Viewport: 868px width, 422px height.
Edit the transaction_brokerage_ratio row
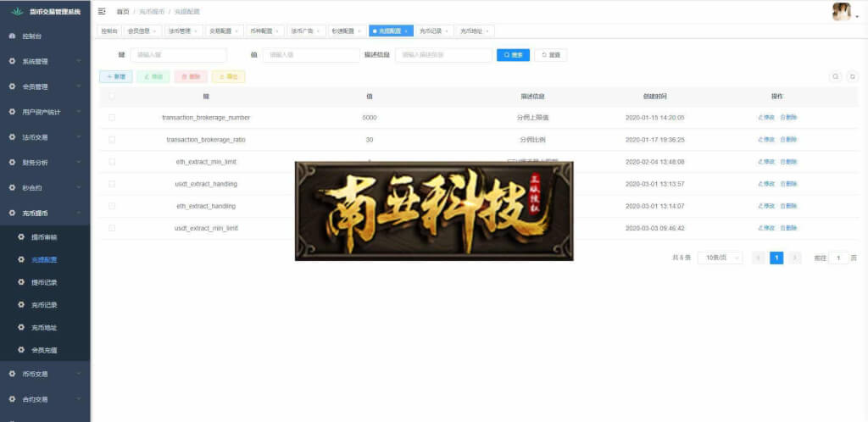point(766,139)
